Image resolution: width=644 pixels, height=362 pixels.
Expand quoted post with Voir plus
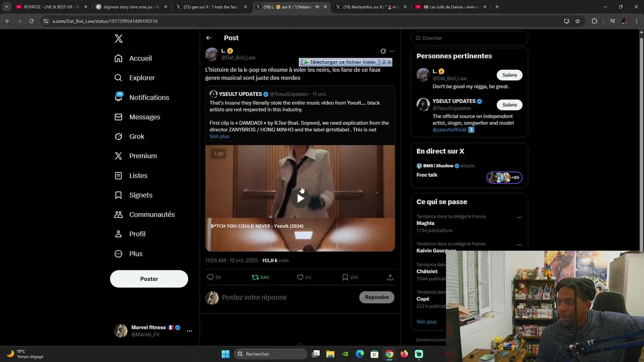pyautogui.click(x=219, y=136)
